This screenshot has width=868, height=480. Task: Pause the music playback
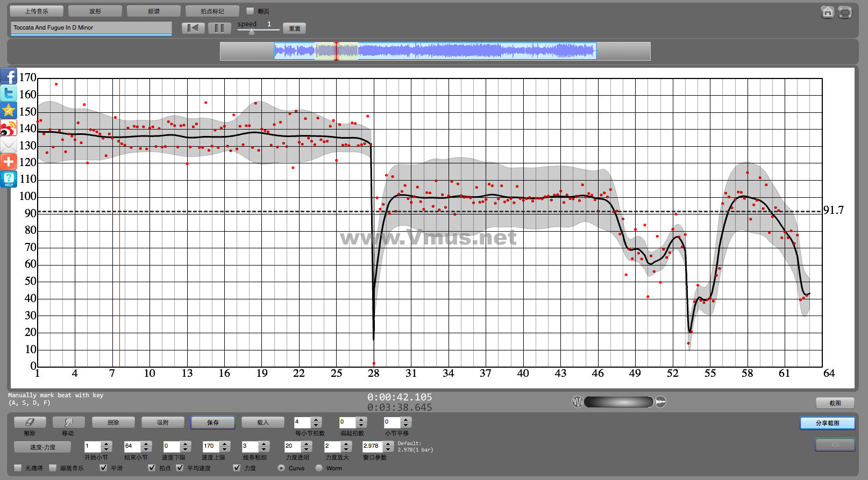[219, 28]
